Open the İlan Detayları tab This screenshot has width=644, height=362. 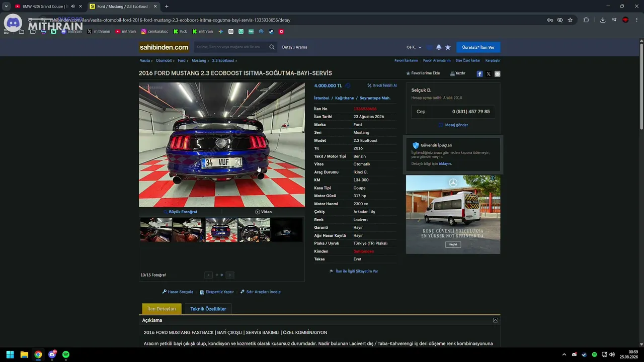pyautogui.click(x=162, y=309)
